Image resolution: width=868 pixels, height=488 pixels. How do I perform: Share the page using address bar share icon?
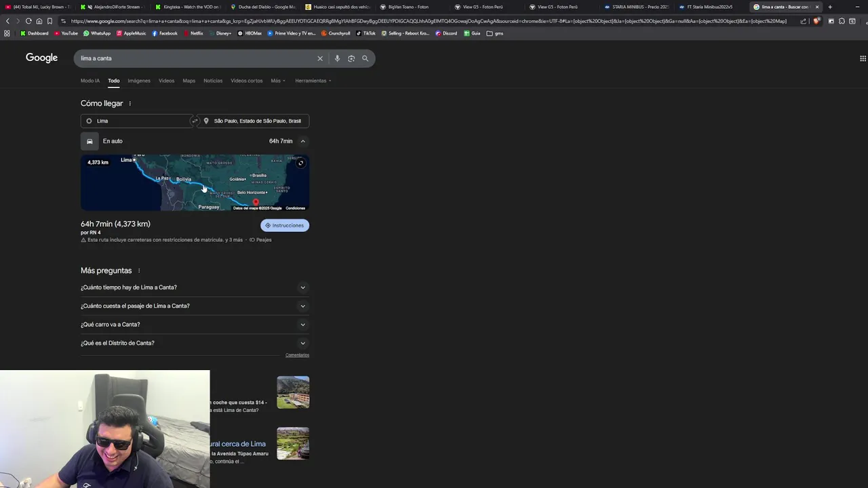(x=804, y=21)
